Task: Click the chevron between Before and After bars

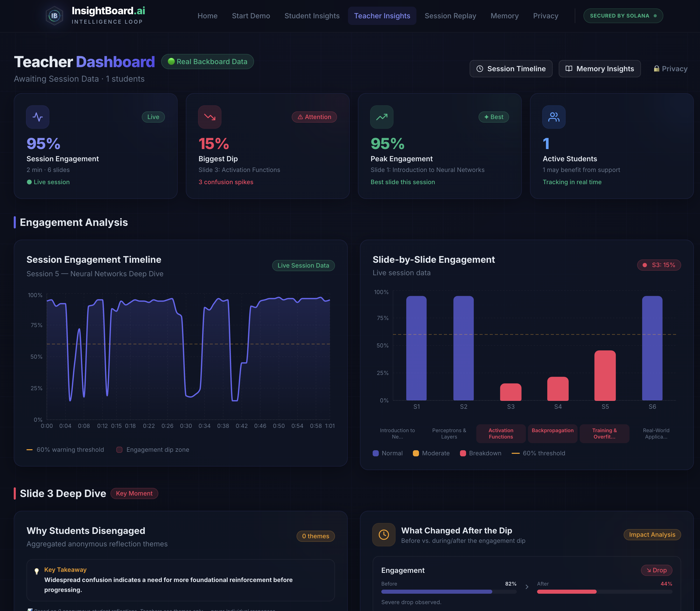Action: coord(527,587)
